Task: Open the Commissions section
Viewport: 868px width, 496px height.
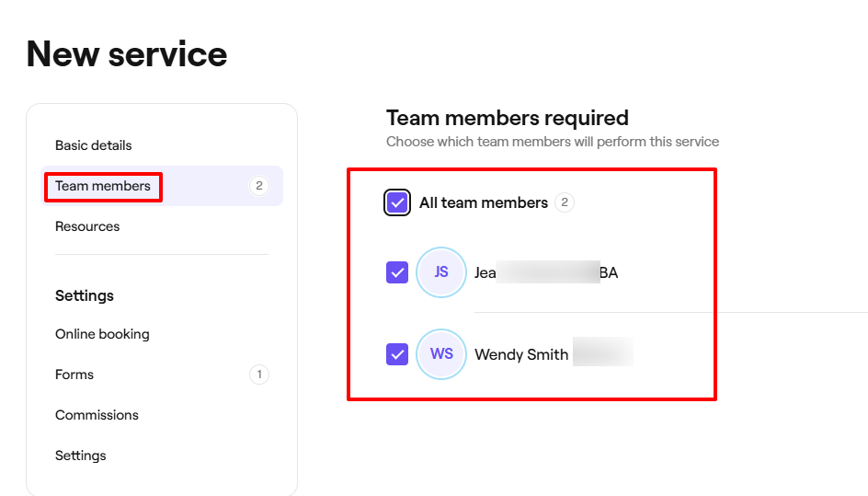Action: (97, 415)
